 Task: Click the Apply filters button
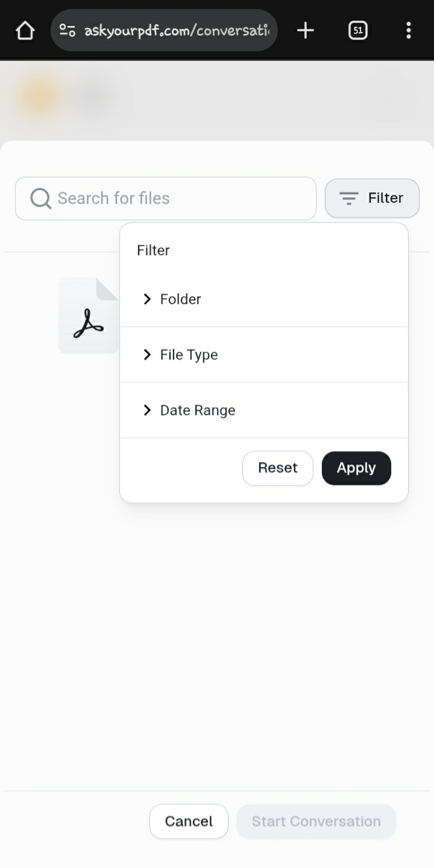click(356, 468)
